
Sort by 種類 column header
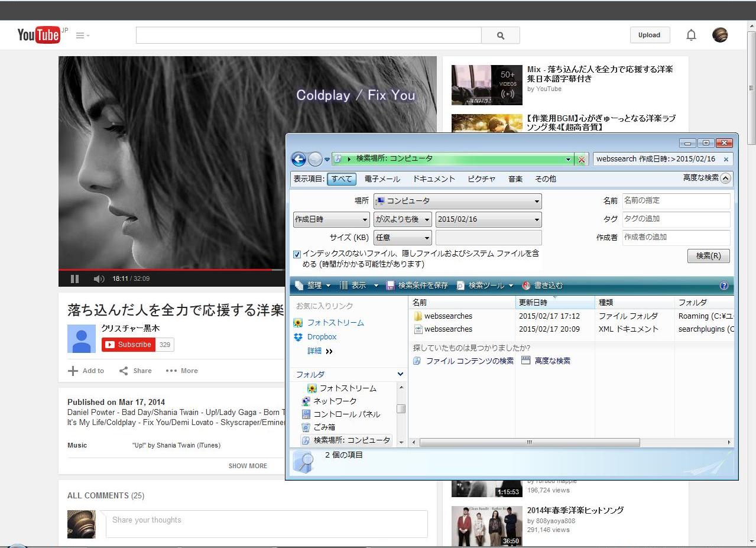click(x=634, y=302)
